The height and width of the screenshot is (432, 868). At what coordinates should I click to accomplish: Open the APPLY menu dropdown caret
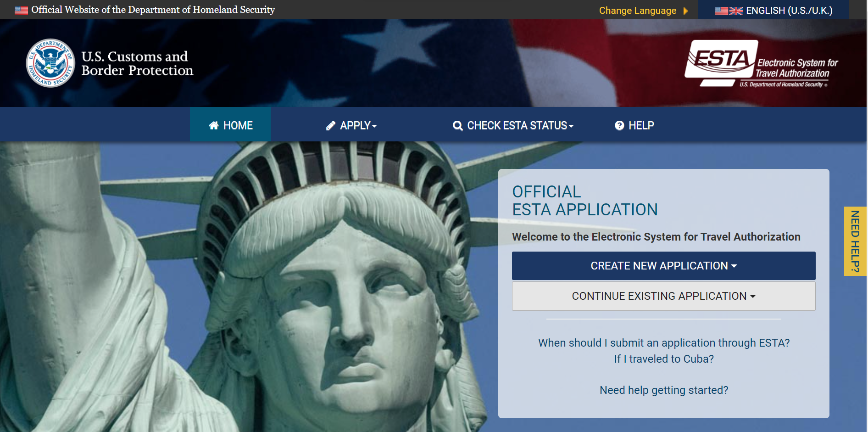coord(374,126)
